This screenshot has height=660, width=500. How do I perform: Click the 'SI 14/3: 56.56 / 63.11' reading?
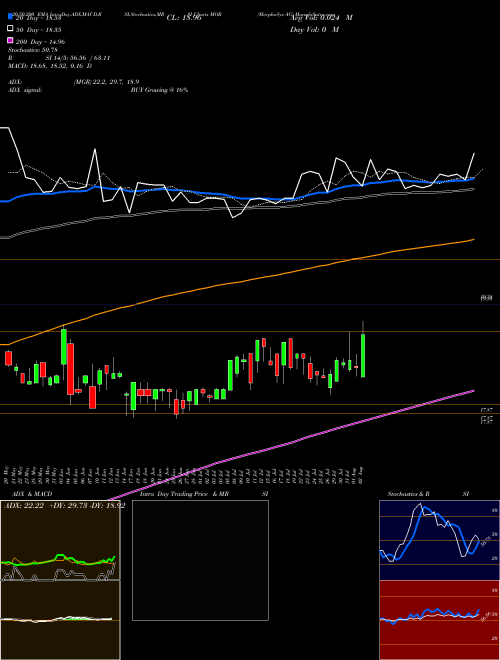coord(78,58)
